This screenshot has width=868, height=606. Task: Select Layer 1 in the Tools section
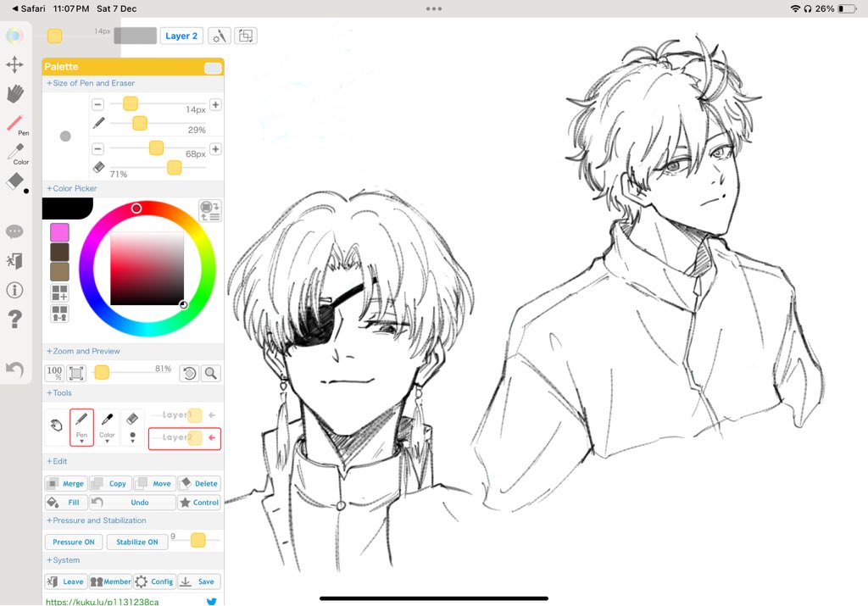tap(185, 415)
